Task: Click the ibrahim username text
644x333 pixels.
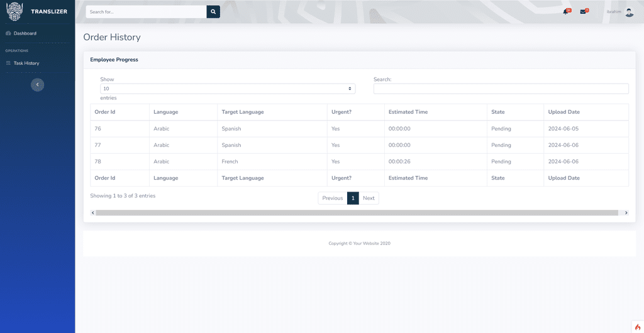Action: (614, 12)
